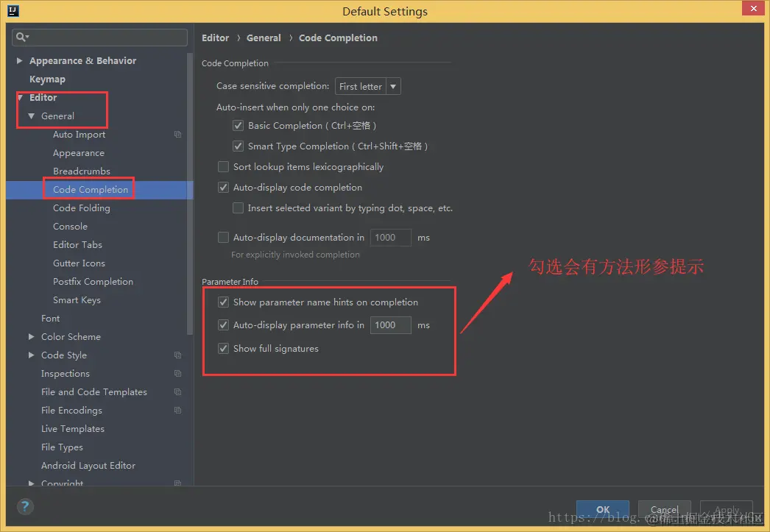Toggle the Basic Completion checkbox
This screenshot has width=770, height=532.
239,126
